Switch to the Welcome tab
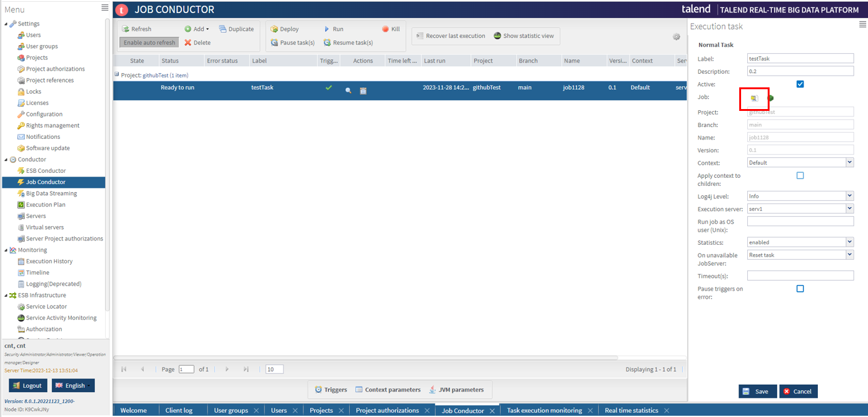Viewport: 868px width, 417px height. (133, 410)
